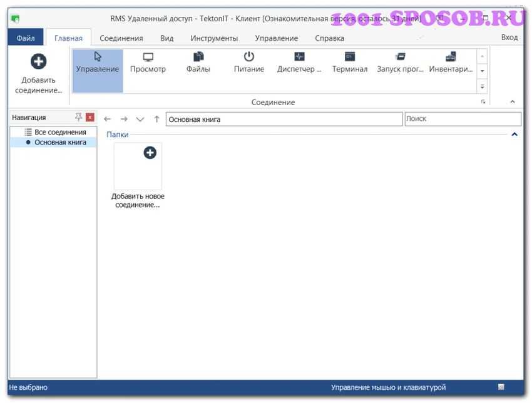Open the recent locations dropdown arrow
532x403 pixels.
pos(140,119)
